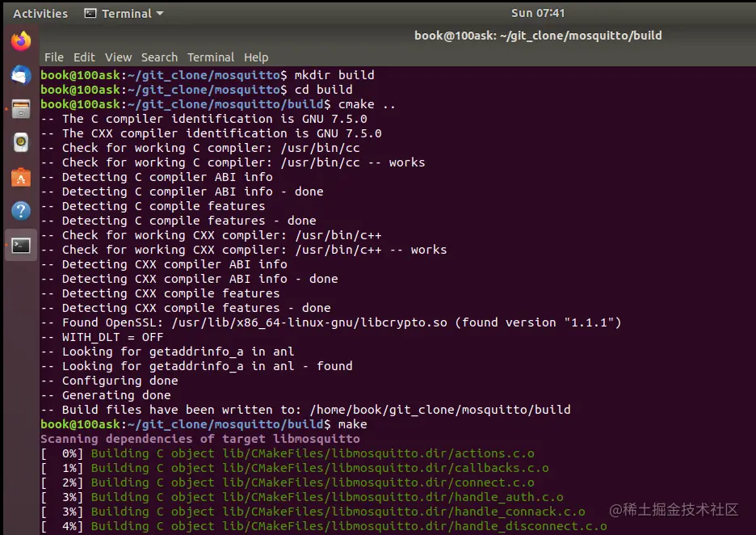This screenshot has width=756, height=535.
Task: Click 'Check for working C compiler: /usr/bin/cc -- works'
Action: [233, 162]
